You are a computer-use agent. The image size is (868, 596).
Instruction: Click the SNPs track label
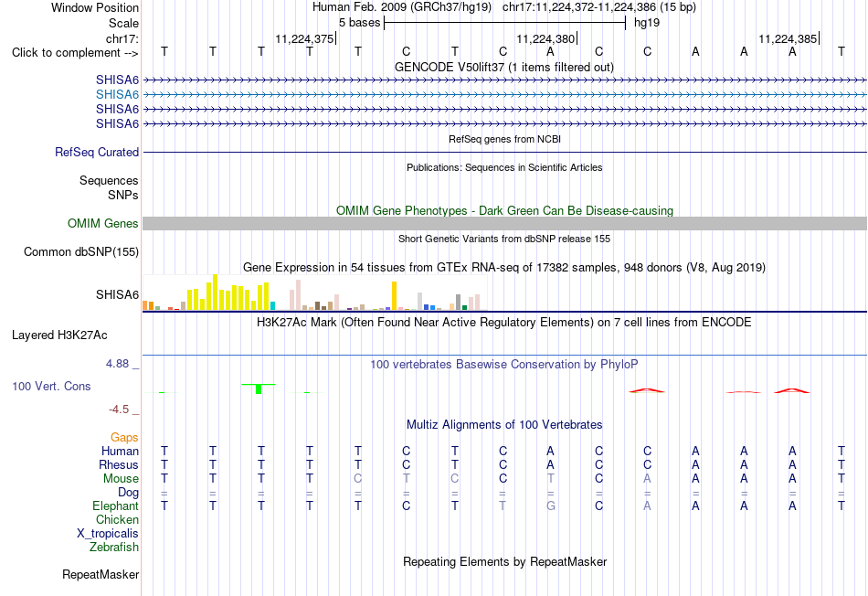coord(123,195)
